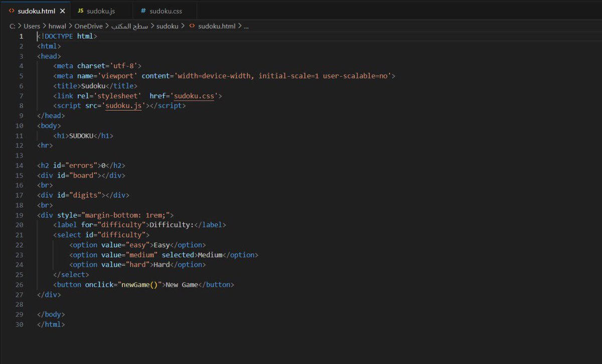602x364 pixels.
Task: Click line number 14 in the gutter
Action: coord(20,165)
